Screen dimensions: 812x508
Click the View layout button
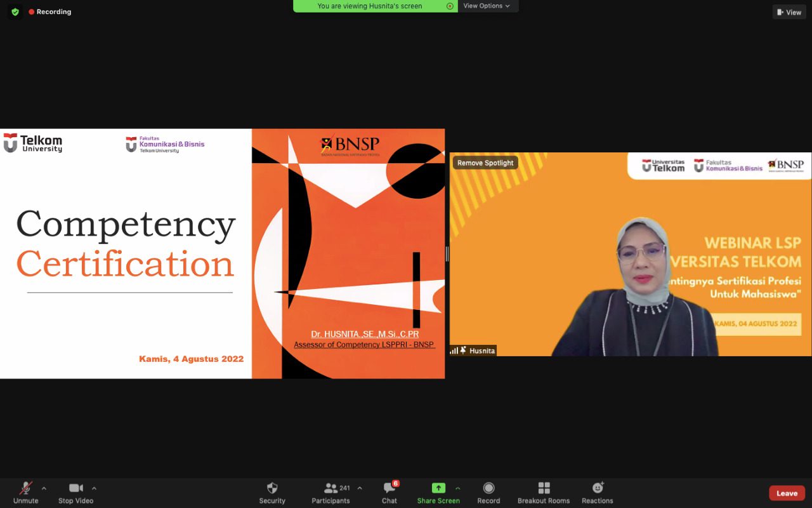tap(789, 12)
